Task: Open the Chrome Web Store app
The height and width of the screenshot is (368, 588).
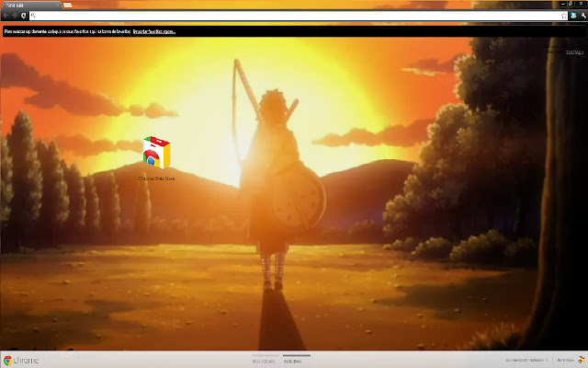Action: (157, 158)
